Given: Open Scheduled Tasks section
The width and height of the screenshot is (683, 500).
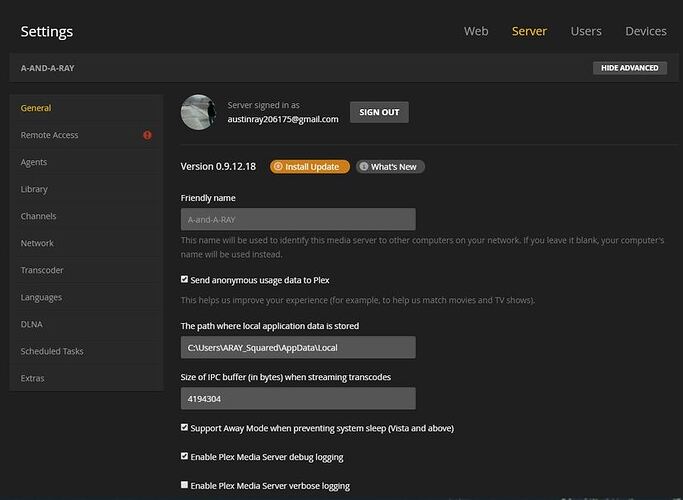Looking at the screenshot, I should point(86,351).
